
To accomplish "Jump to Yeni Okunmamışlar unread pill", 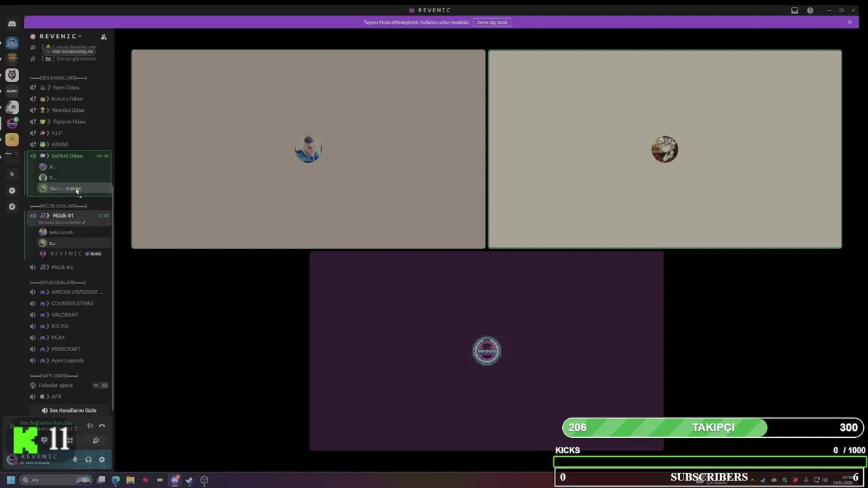I will coord(69,52).
